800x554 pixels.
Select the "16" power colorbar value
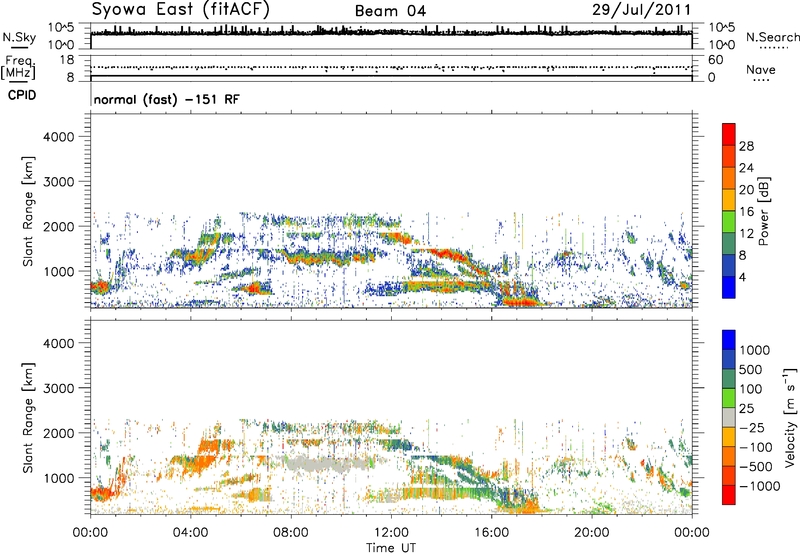pos(746,212)
